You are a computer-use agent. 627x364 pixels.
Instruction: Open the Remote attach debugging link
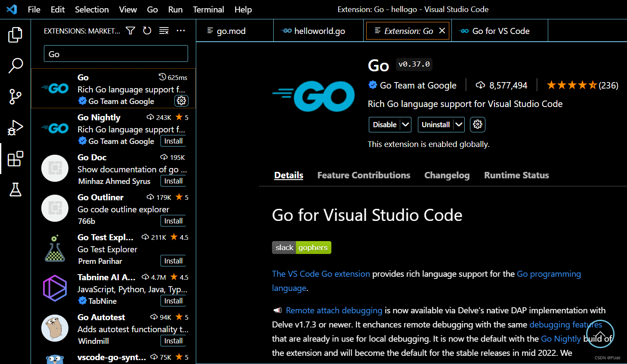click(334, 310)
